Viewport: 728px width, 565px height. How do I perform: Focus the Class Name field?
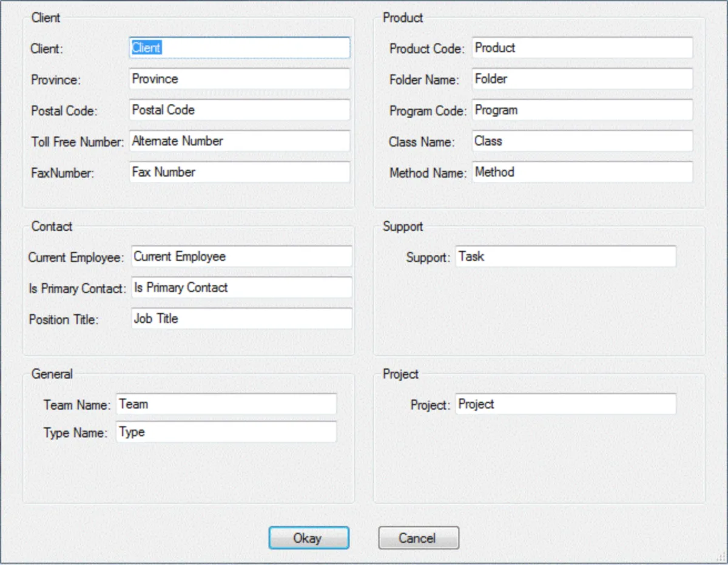click(x=582, y=141)
